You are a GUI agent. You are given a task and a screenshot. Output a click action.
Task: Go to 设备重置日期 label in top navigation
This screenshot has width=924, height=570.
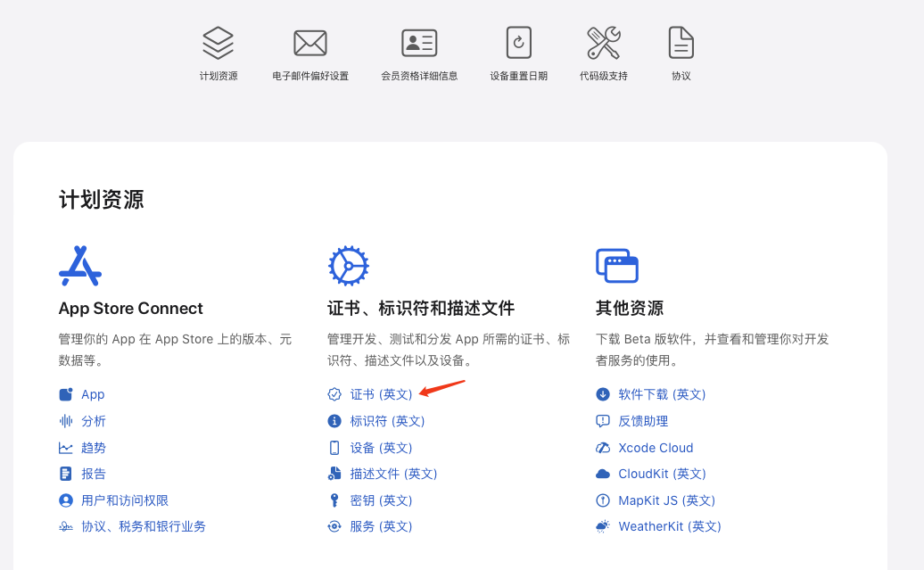(518, 76)
